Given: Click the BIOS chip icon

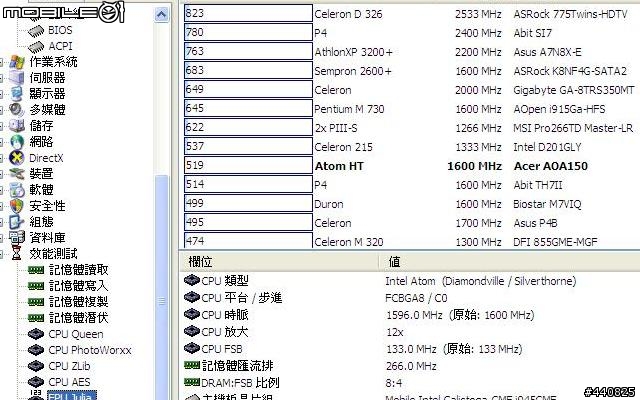Looking at the screenshot, I should tap(36, 30).
